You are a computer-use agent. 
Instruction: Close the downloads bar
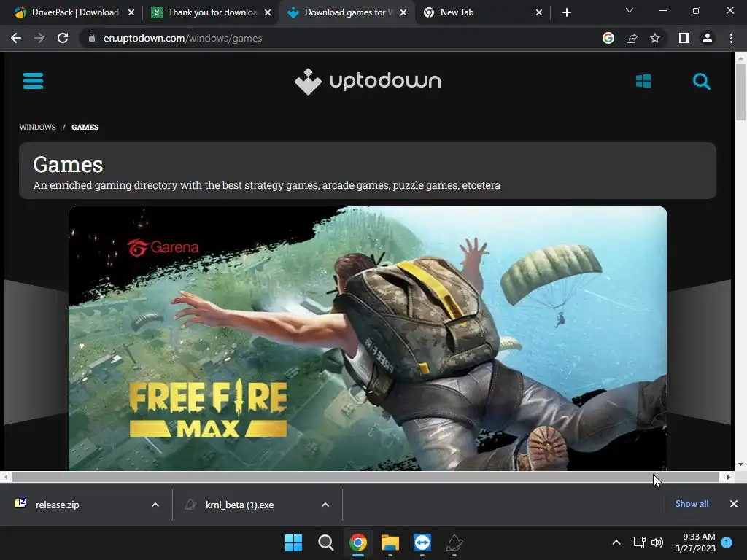(x=734, y=504)
